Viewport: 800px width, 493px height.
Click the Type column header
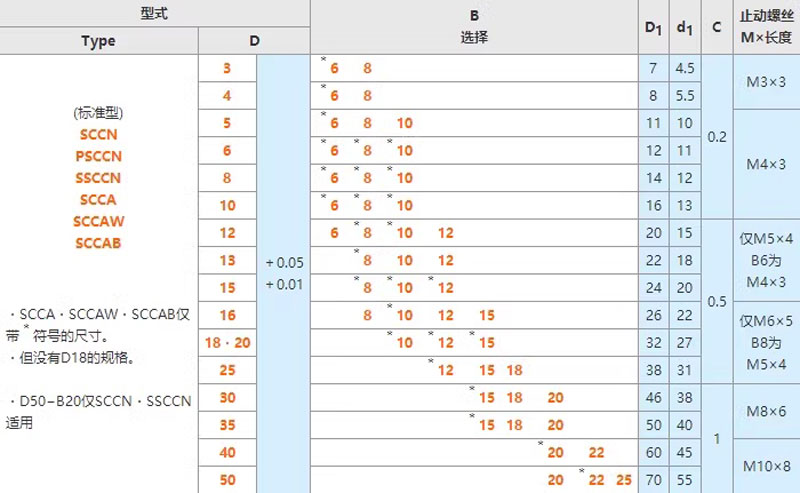pyautogui.click(x=98, y=41)
